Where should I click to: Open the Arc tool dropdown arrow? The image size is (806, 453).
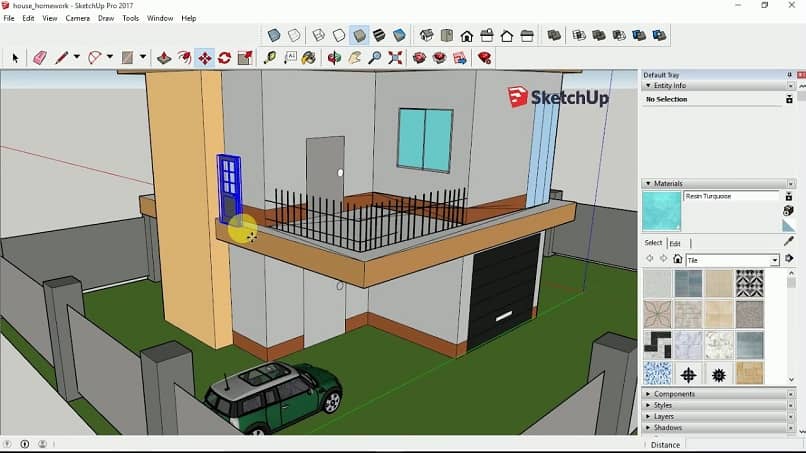pyautogui.click(x=109, y=57)
